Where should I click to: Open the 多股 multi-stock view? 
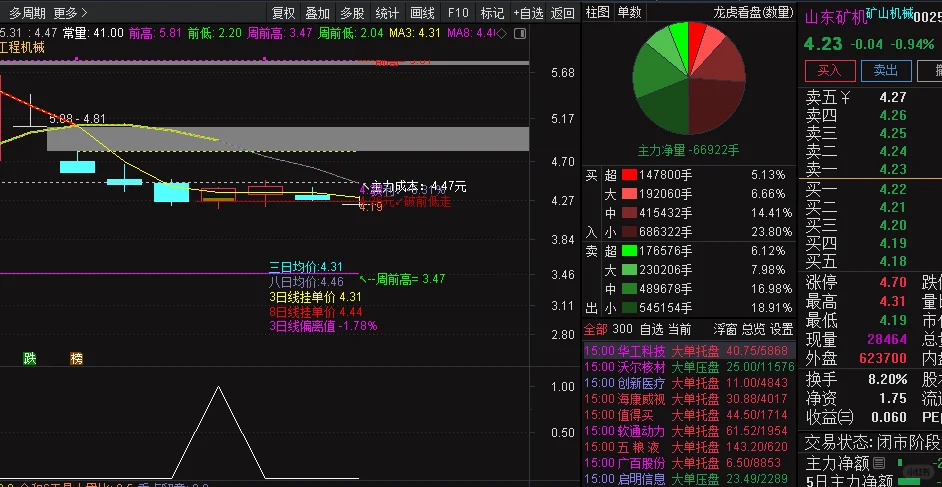coord(353,13)
